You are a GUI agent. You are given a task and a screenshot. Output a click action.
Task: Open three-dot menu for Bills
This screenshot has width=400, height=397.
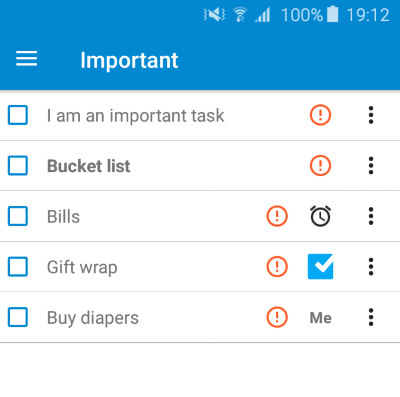(371, 216)
